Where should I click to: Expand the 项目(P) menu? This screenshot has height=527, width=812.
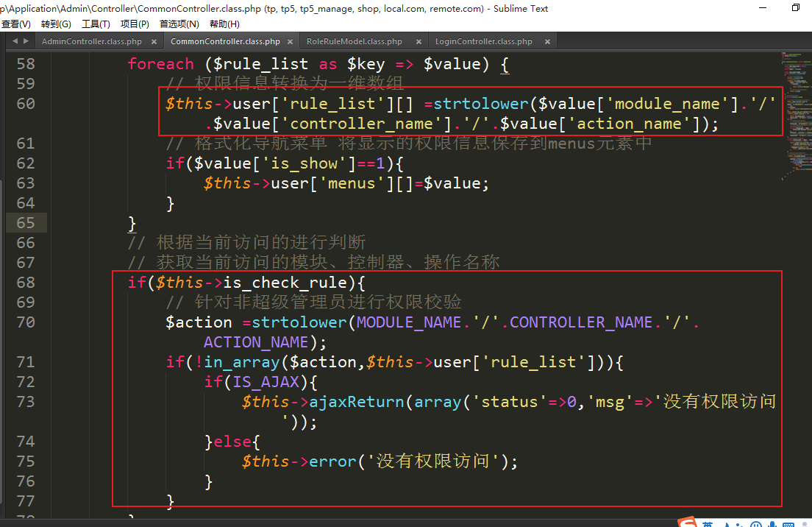pyautogui.click(x=135, y=24)
